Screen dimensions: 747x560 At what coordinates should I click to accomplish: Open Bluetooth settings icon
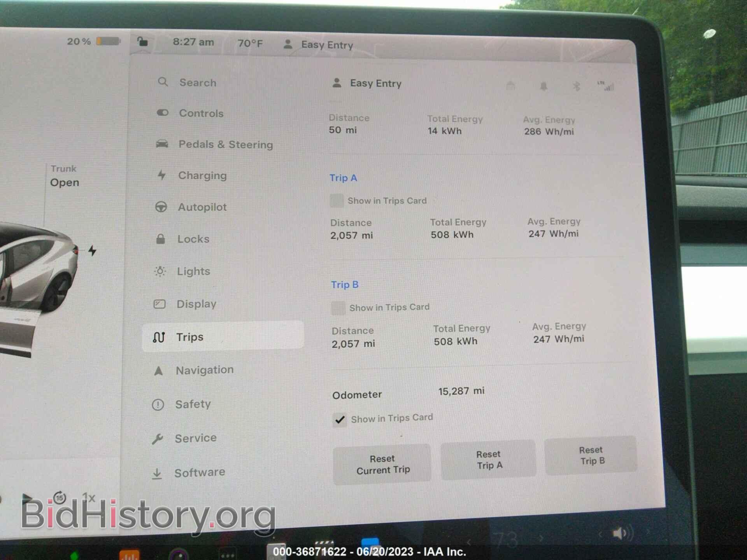point(576,86)
